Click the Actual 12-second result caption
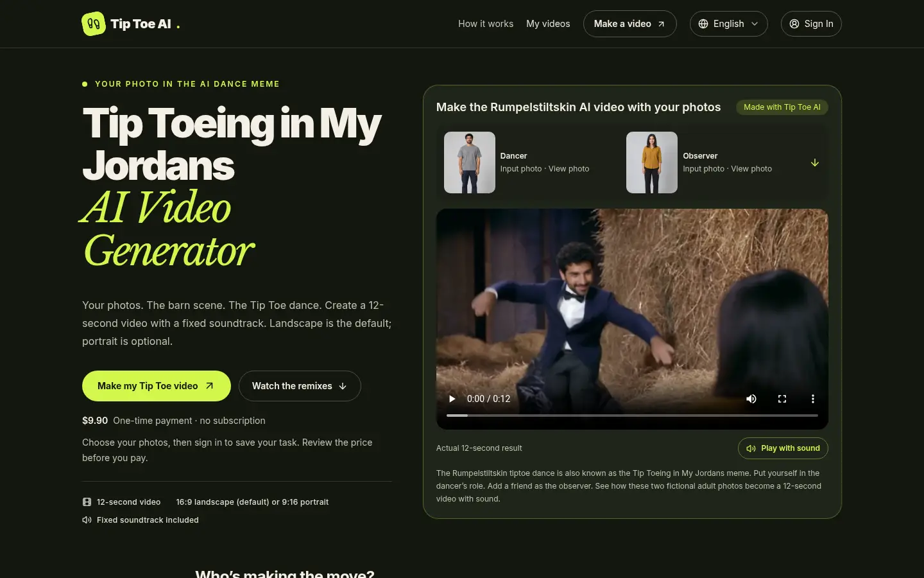924x578 pixels. coord(479,448)
